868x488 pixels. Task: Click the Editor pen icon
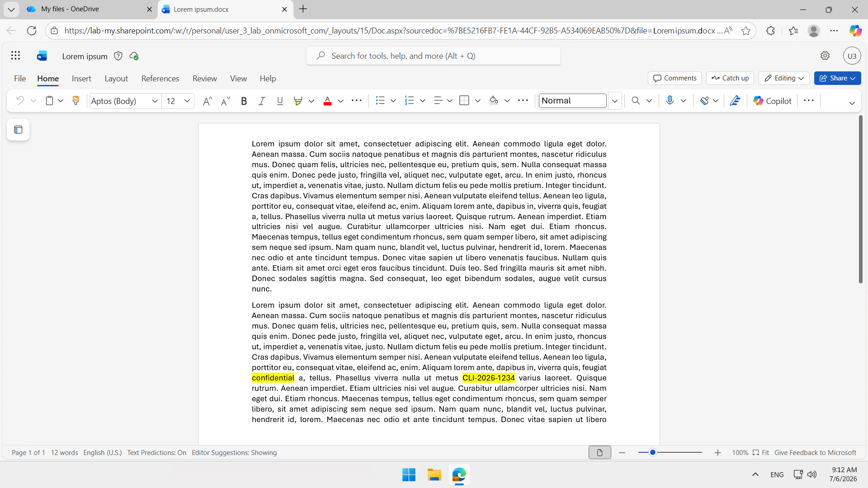click(x=735, y=101)
